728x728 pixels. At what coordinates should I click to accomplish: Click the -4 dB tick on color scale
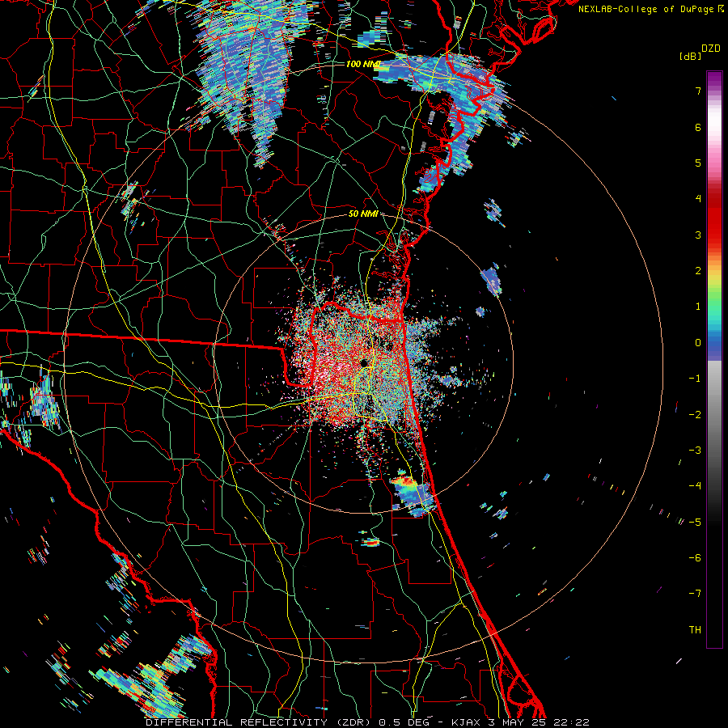coord(695,486)
